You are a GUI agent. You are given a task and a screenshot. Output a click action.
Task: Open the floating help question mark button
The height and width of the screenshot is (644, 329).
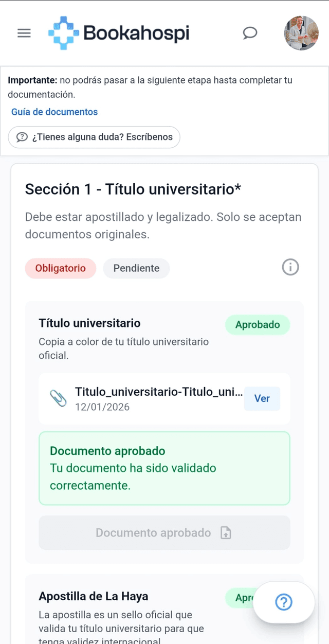pyautogui.click(x=283, y=602)
